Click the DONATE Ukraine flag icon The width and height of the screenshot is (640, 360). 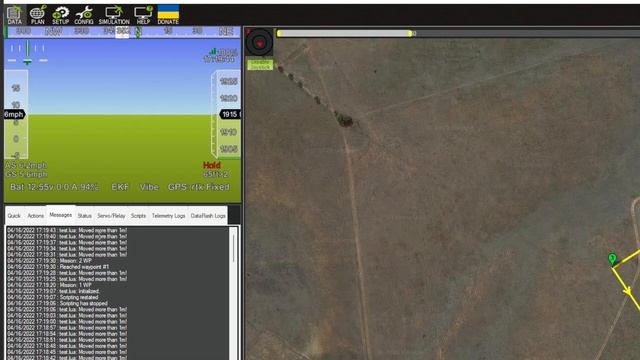(168, 15)
